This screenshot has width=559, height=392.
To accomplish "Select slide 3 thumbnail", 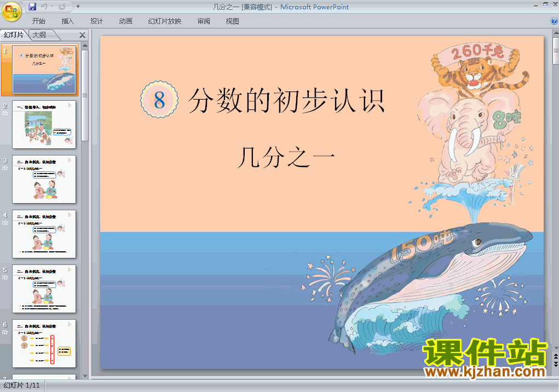I will (x=44, y=179).
